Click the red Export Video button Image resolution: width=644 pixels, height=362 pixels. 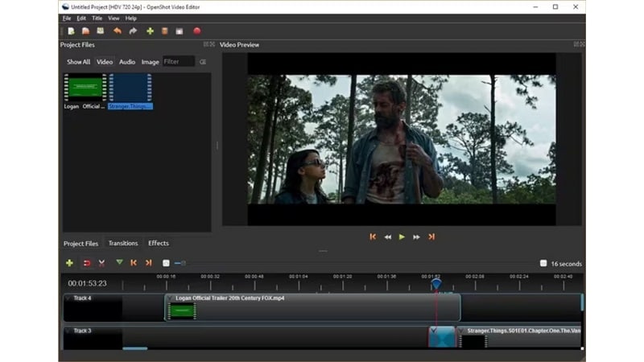point(197,31)
